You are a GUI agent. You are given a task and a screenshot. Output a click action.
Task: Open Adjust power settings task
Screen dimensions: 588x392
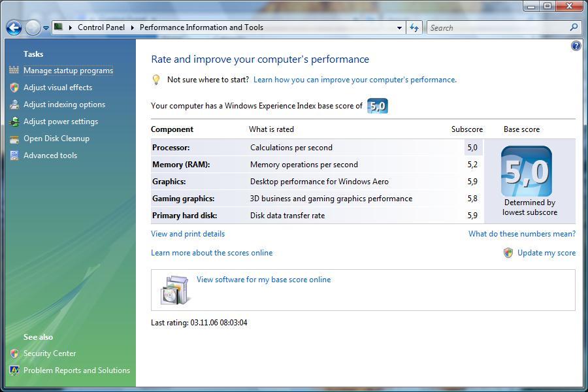[x=61, y=122]
